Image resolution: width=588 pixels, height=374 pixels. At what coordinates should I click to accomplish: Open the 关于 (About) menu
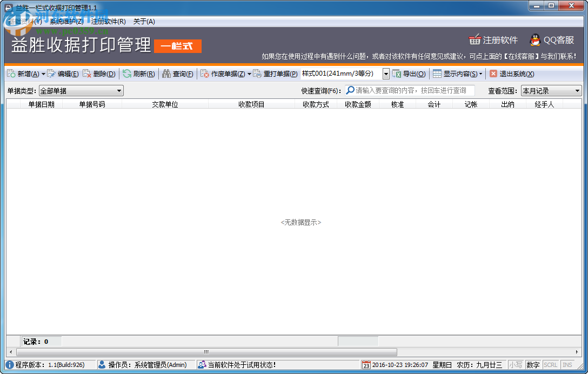click(143, 21)
